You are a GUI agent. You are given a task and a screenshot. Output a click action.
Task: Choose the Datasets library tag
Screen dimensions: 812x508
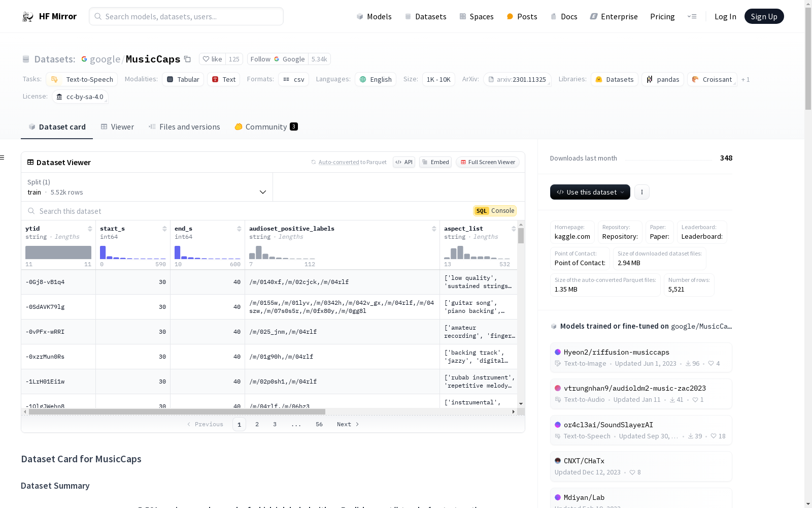pos(614,79)
